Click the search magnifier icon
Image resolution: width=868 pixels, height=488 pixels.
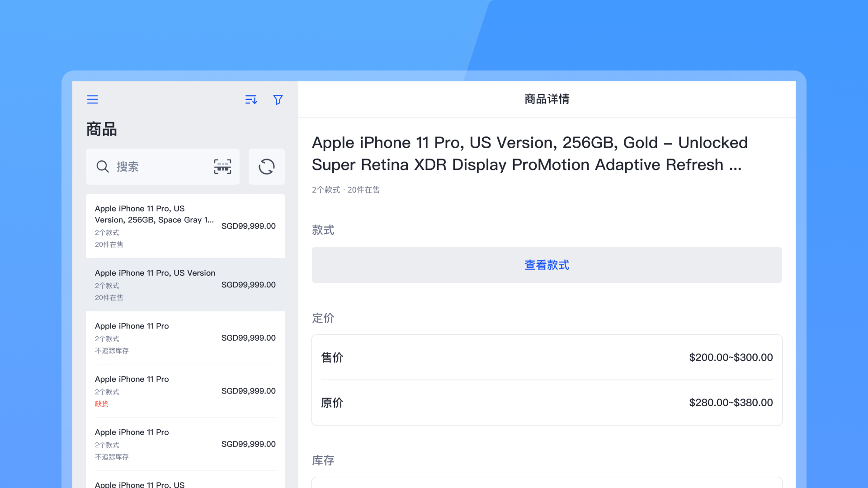pos(103,167)
